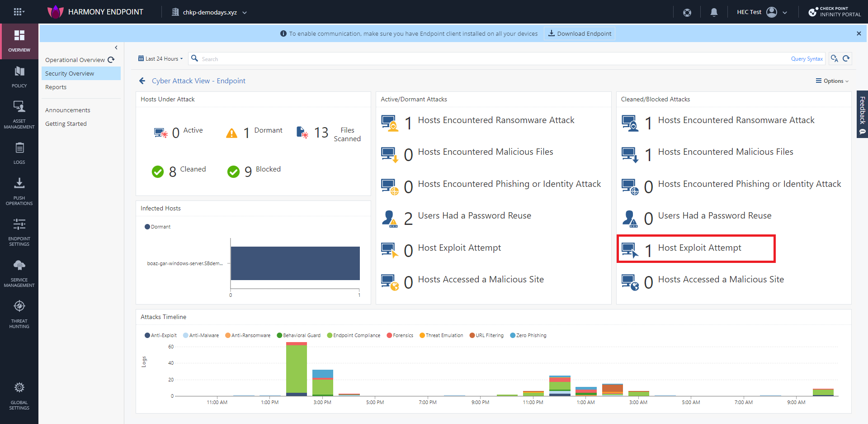Refresh the query results

pos(846,58)
